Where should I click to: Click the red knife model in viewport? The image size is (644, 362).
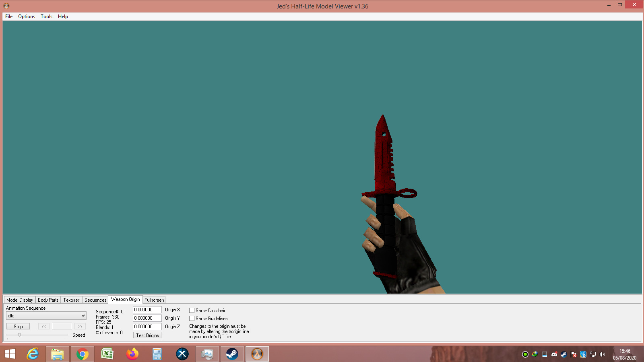coord(384,161)
